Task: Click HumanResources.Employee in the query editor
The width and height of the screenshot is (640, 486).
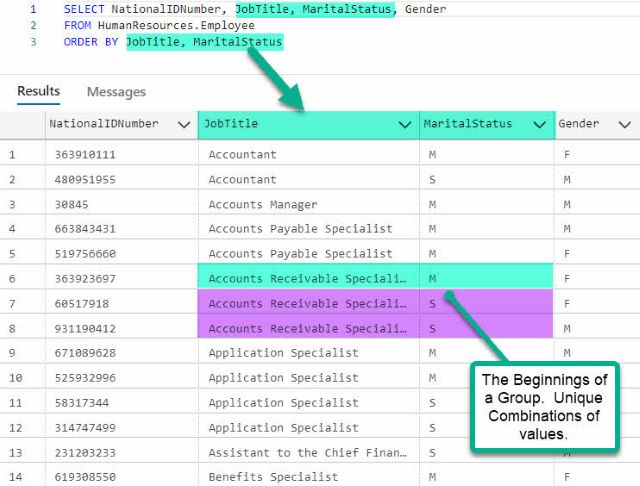Action: tap(176, 25)
